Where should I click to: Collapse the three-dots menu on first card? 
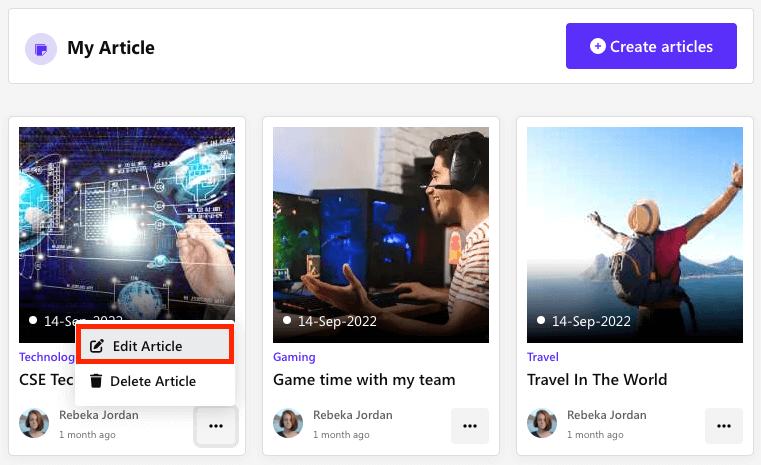[216, 426]
